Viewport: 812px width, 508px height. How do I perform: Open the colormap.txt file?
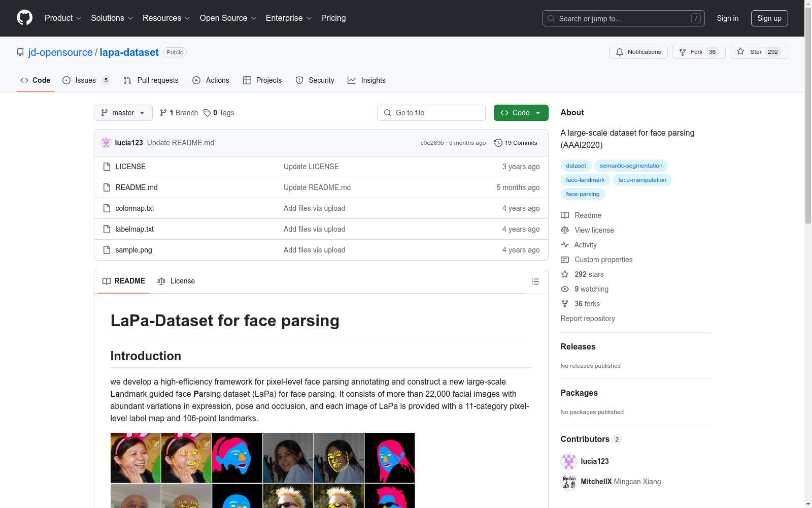tap(134, 208)
